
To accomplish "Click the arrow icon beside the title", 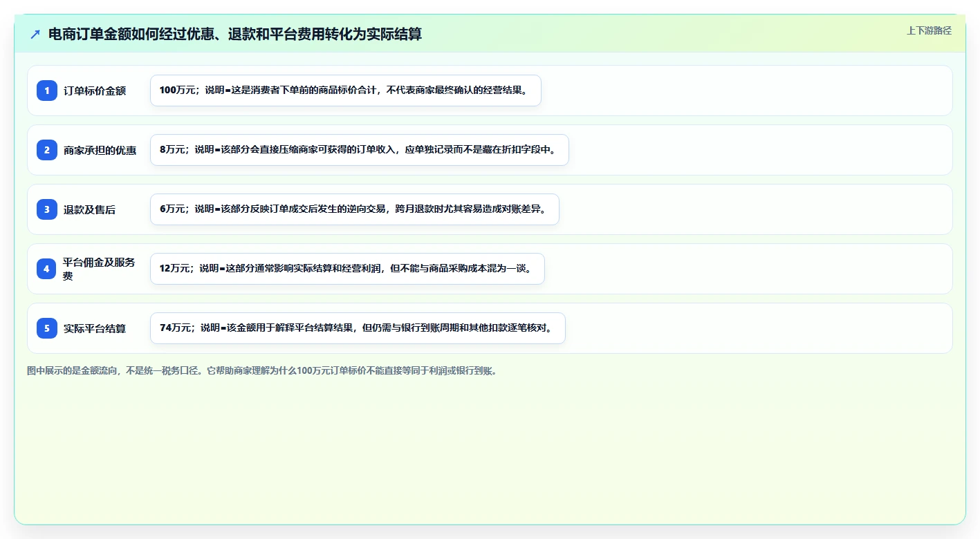I will pos(35,35).
